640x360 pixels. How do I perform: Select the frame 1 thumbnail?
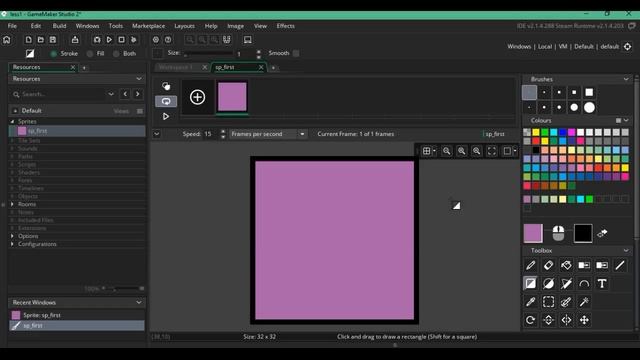click(232, 97)
